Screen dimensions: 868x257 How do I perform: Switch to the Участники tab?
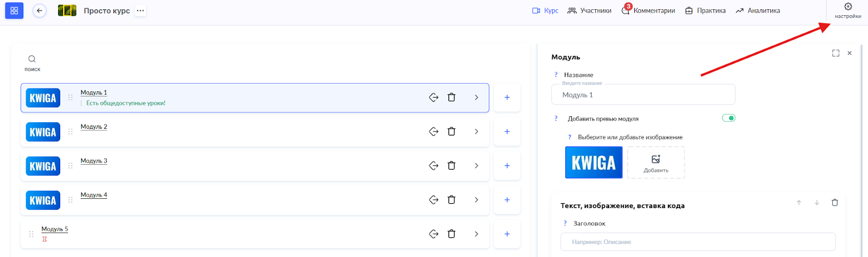(590, 11)
